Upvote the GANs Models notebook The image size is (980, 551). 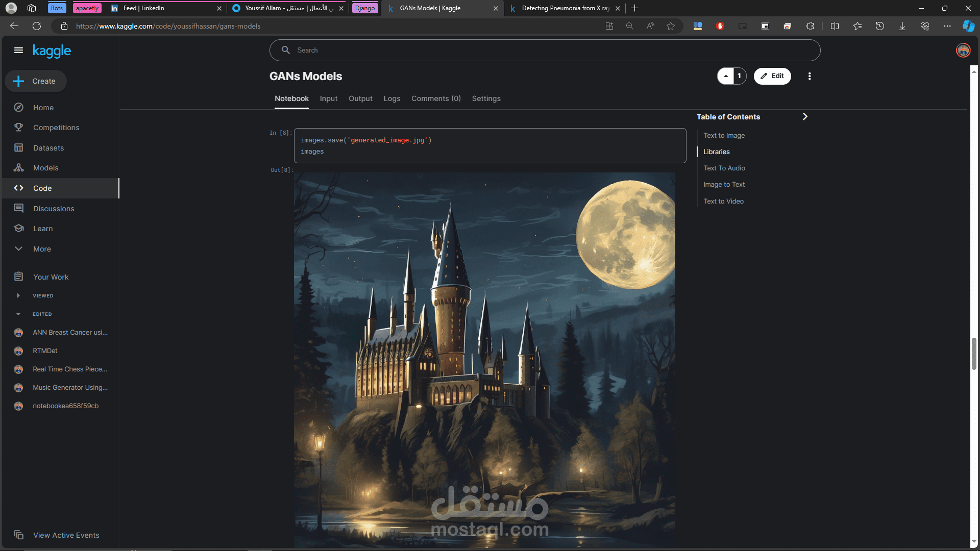pos(726,76)
